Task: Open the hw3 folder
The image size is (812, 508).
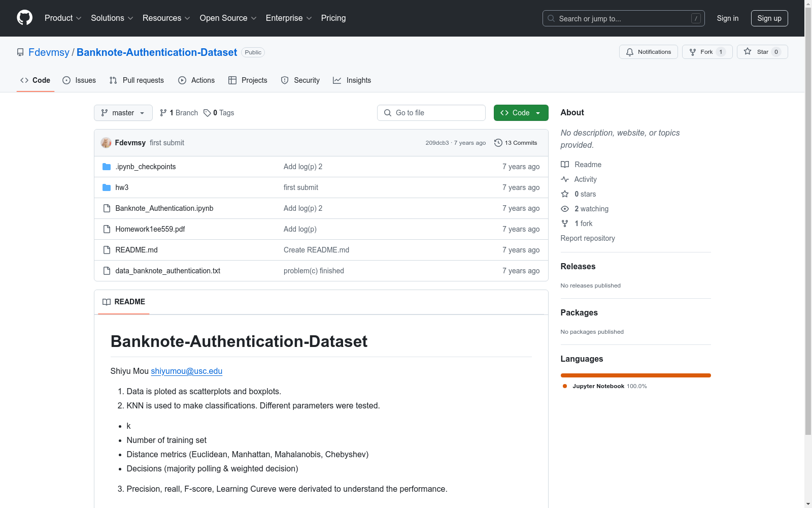Action: click(122, 187)
